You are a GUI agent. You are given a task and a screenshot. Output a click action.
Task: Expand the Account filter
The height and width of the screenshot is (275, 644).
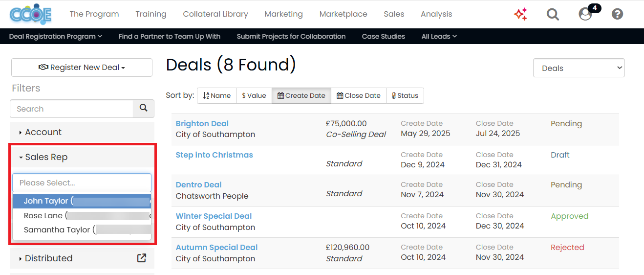tap(82, 132)
